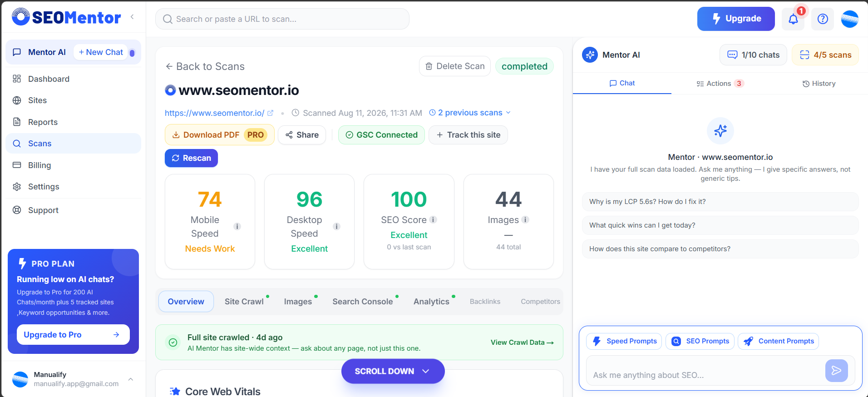Image resolution: width=868 pixels, height=397 pixels.
Task: Start a New Chat
Action: tap(101, 52)
